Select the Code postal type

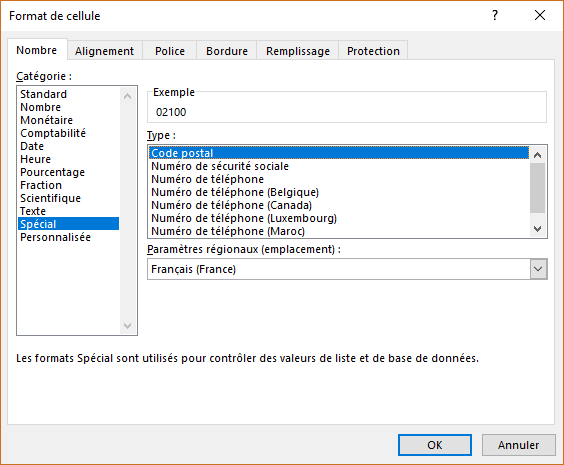tap(339, 153)
